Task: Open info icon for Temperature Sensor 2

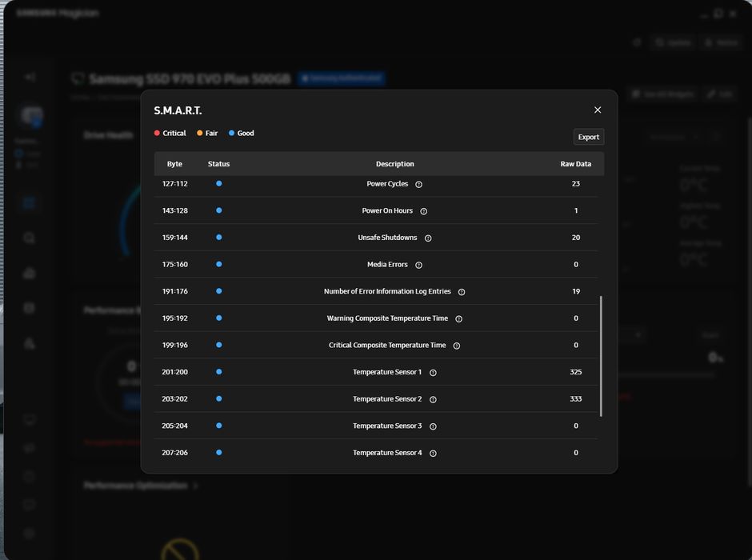Action: coord(433,399)
